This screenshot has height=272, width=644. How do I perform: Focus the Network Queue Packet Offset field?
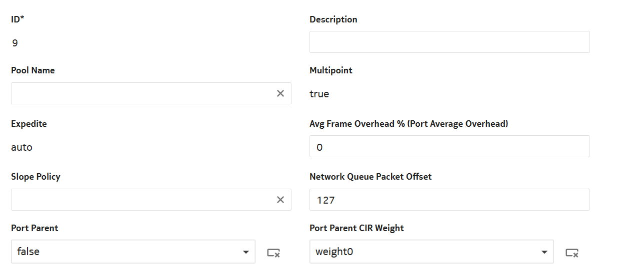click(449, 200)
